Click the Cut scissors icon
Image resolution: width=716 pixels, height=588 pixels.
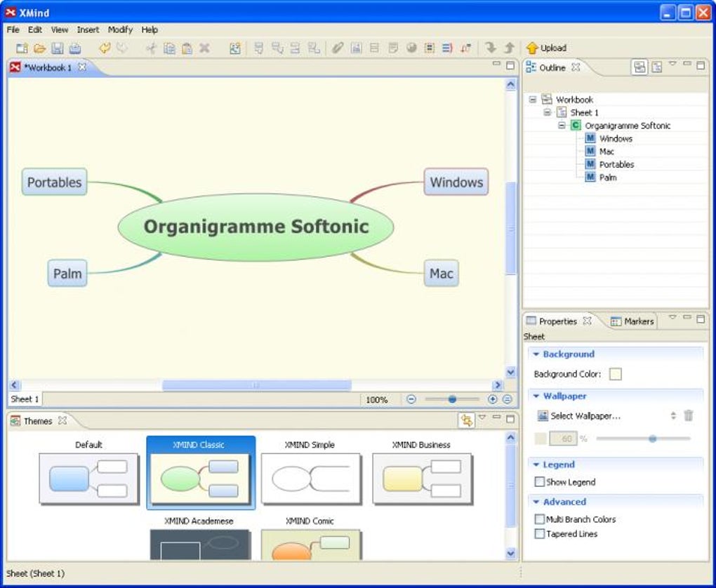[151, 48]
